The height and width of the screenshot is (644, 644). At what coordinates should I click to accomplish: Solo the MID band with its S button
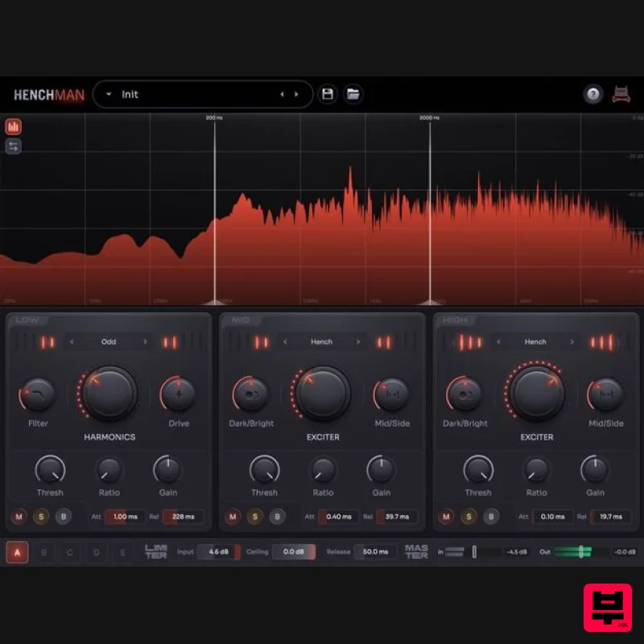(x=256, y=517)
